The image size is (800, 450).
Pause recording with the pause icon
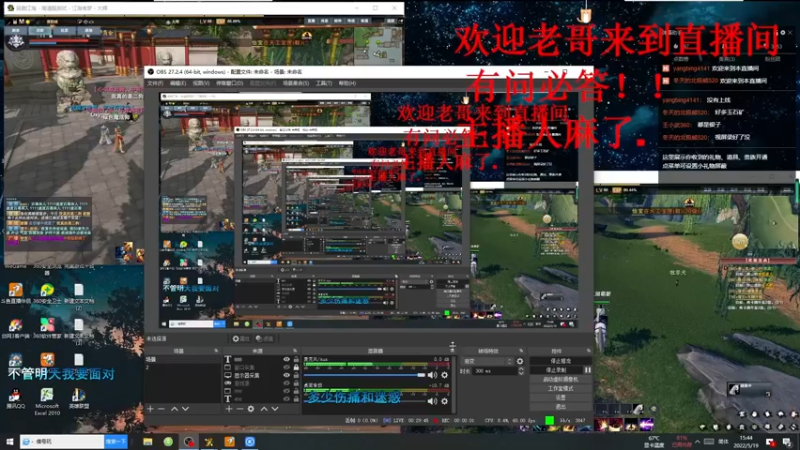tap(587, 370)
